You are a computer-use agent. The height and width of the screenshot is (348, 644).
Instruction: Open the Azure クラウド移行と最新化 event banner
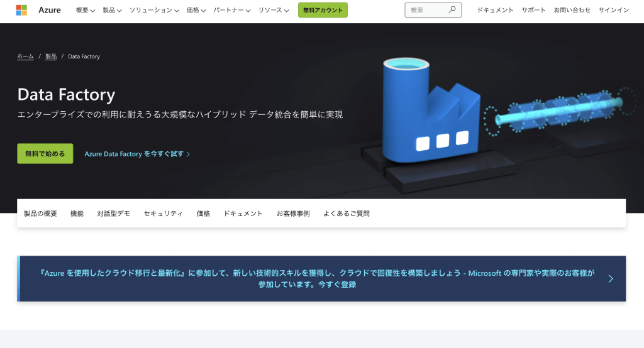point(321,279)
